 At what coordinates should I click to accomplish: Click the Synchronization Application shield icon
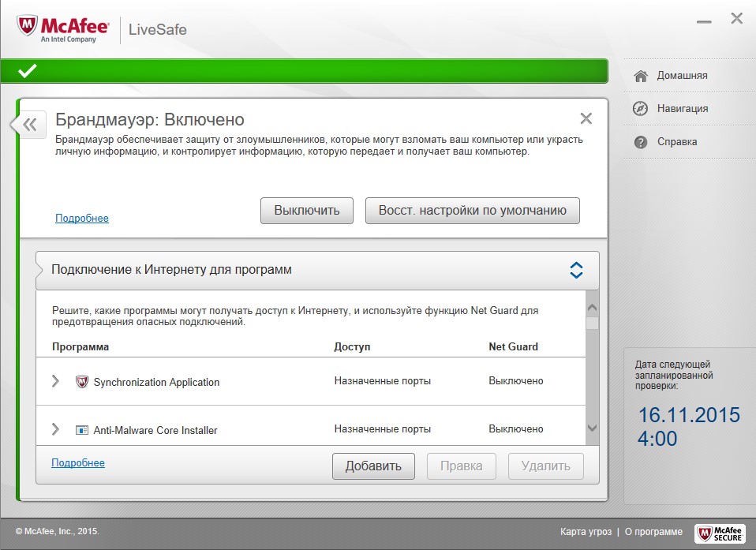coord(82,382)
